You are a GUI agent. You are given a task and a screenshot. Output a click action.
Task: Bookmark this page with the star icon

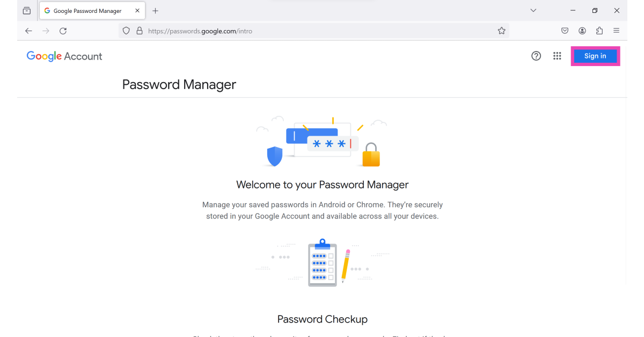(x=501, y=31)
